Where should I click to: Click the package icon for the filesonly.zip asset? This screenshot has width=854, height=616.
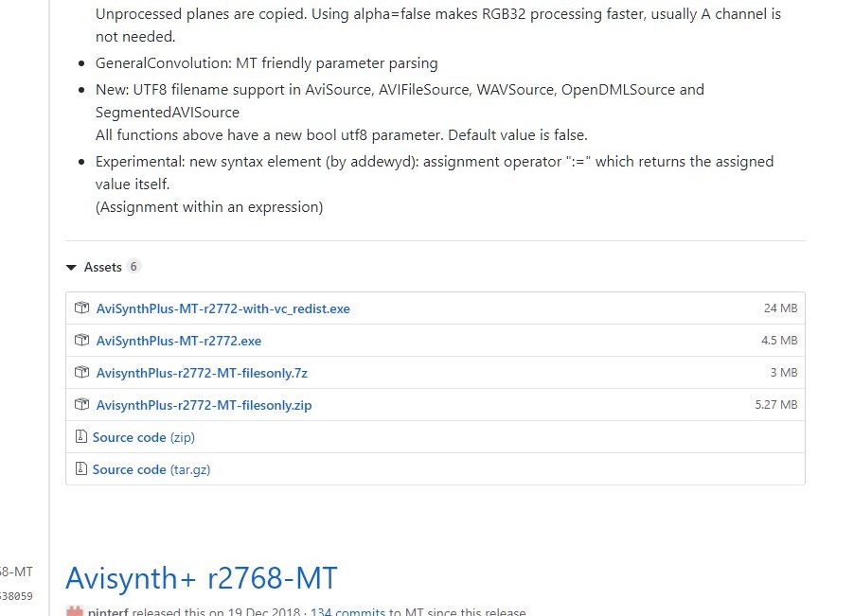click(82, 405)
